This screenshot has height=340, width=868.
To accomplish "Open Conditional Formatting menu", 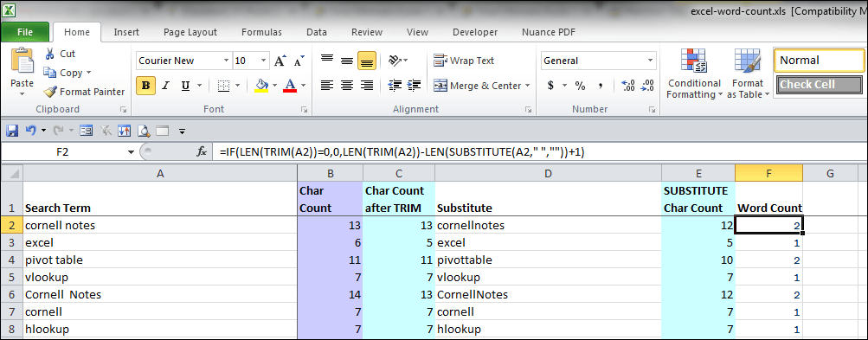I will (x=694, y=74).
